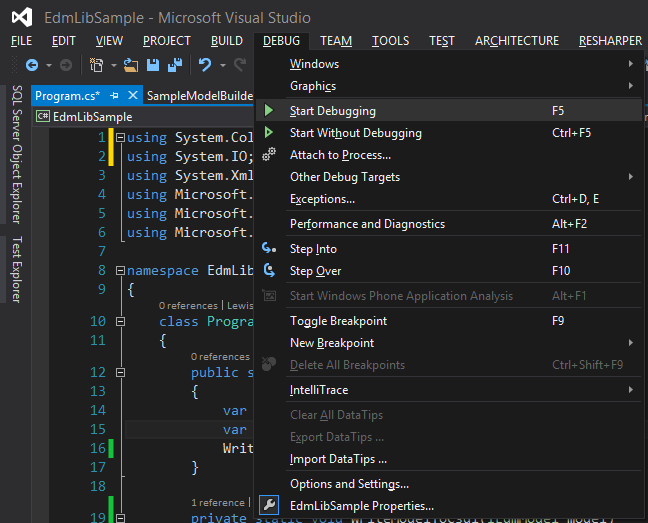Expand the IntelliTrace submenu
Screen dimensions: 648x523
pyautogui.click(x=631, y=390)
